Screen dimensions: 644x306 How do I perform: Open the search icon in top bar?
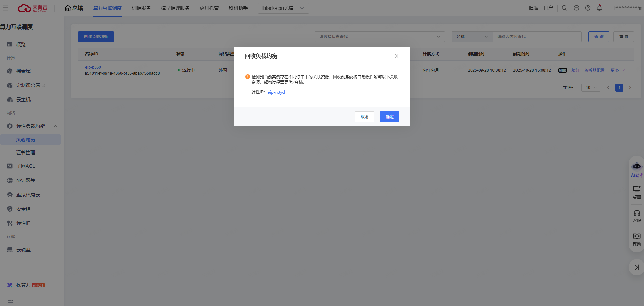tap(564, 8)
